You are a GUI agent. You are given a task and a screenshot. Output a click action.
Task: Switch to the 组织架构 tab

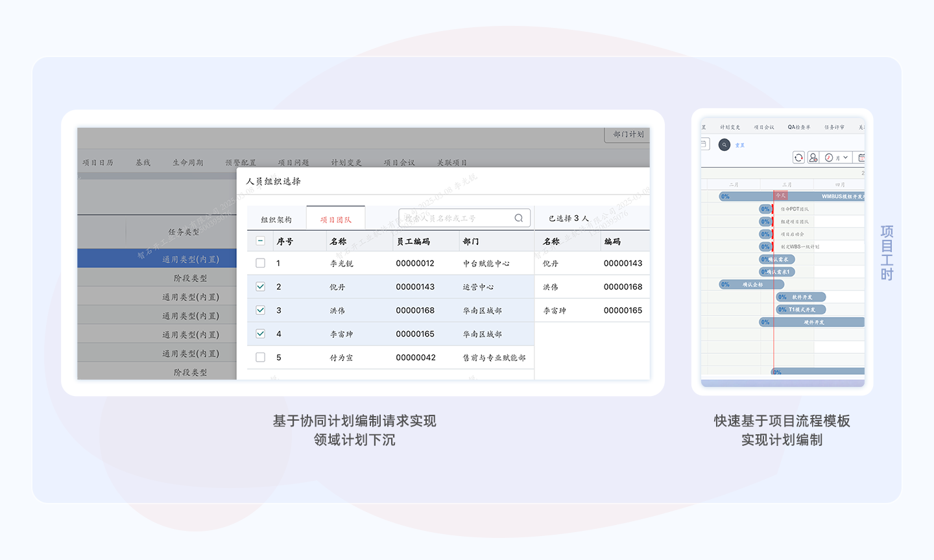[276, 220]
